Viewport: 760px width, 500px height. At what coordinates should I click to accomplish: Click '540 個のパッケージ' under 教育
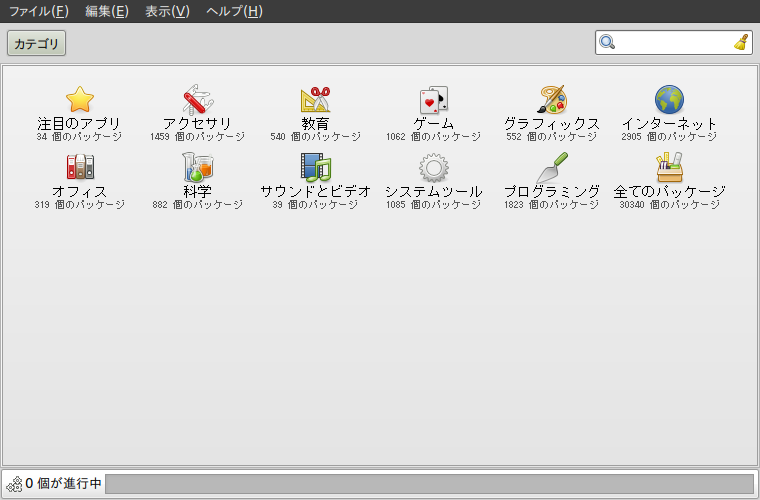click(x=316, y=137)
